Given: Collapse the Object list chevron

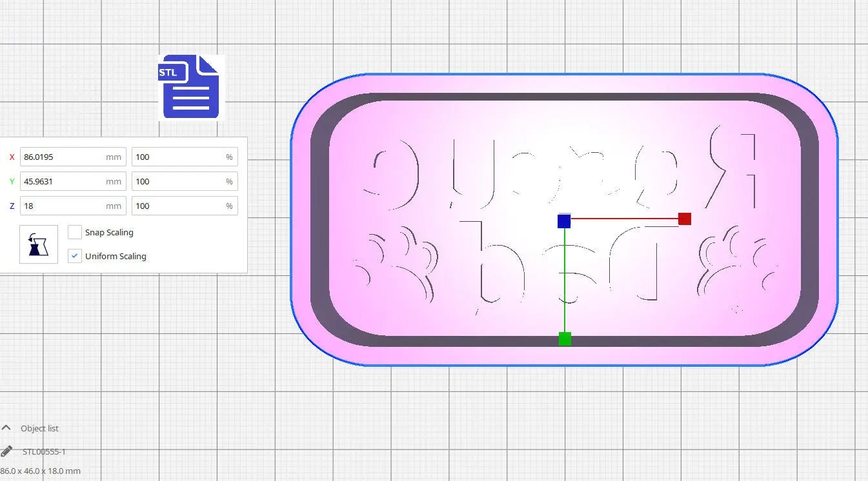Looking at the screenshot, I should click(x=6, y=428).
